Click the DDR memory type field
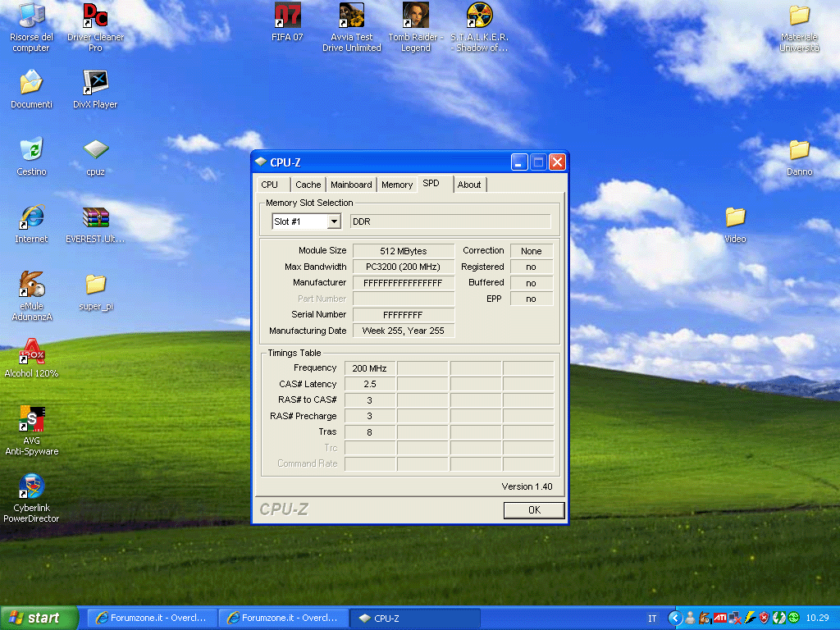The width and height of the screenshot is (840, 630). click(450, 221)
